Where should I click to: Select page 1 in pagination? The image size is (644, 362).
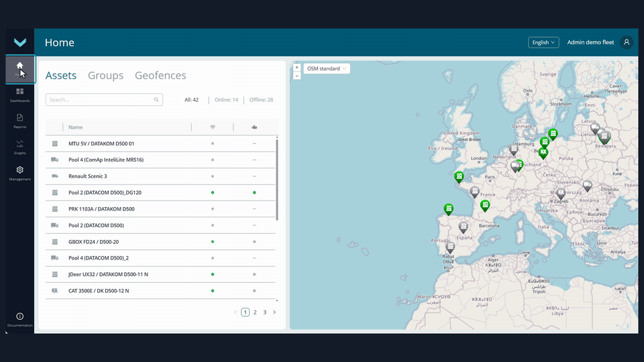246,312
